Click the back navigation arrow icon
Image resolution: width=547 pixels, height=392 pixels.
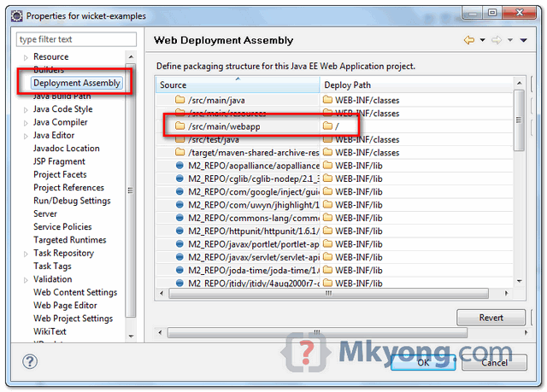(469, 40)
